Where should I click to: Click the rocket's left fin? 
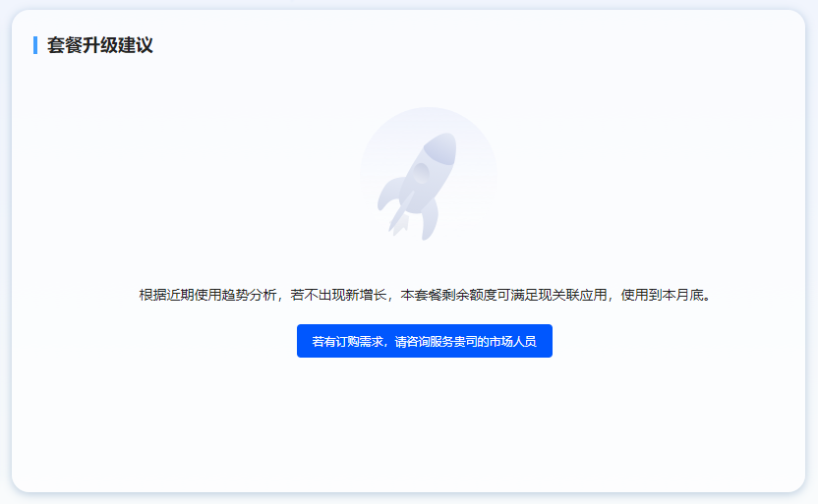(388, 193)
